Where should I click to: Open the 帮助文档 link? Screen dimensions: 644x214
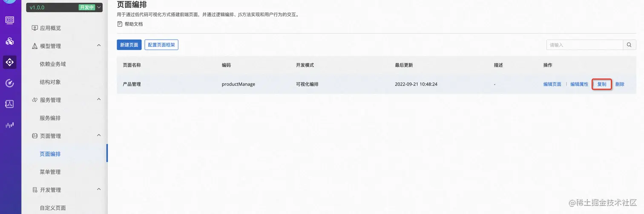point(134,24)
